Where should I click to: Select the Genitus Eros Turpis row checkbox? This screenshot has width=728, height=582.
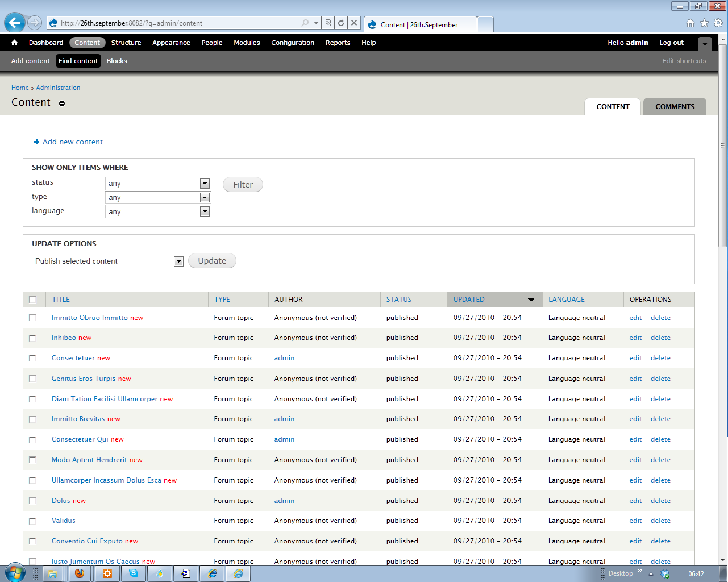point(32,379)
